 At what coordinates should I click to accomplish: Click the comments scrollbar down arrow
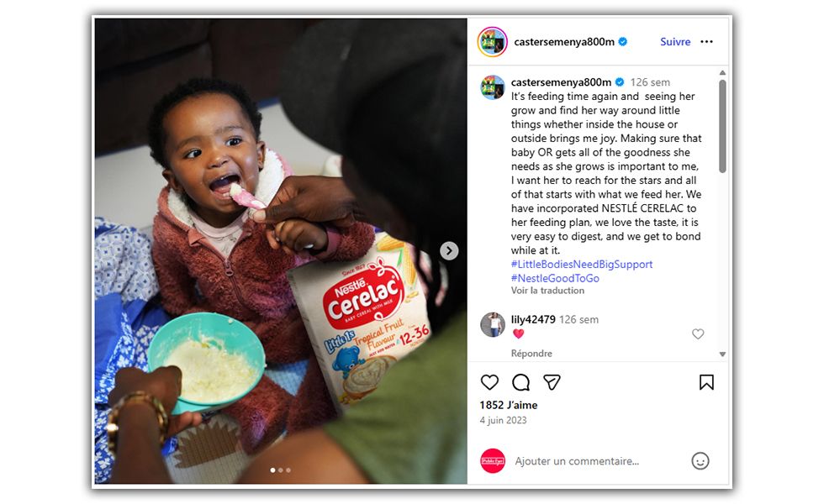[x=722, y=354]
